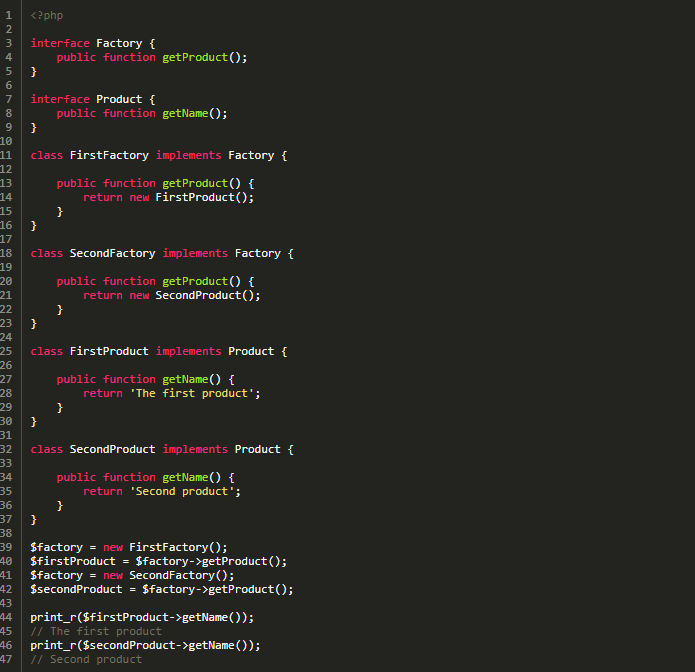Click getName in the Product interface
This screenshot has width=695, height=672.
coord(188,113)
